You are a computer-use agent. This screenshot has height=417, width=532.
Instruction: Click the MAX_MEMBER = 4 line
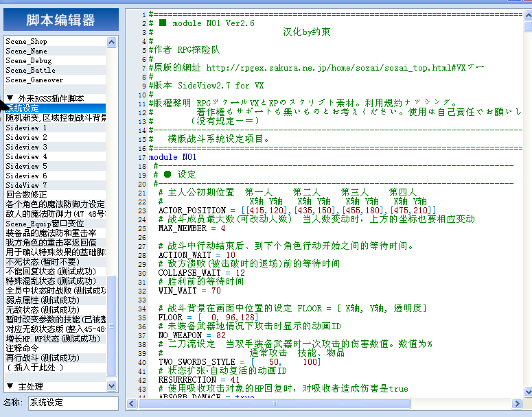pyautogui.click(x=192, y=228)
